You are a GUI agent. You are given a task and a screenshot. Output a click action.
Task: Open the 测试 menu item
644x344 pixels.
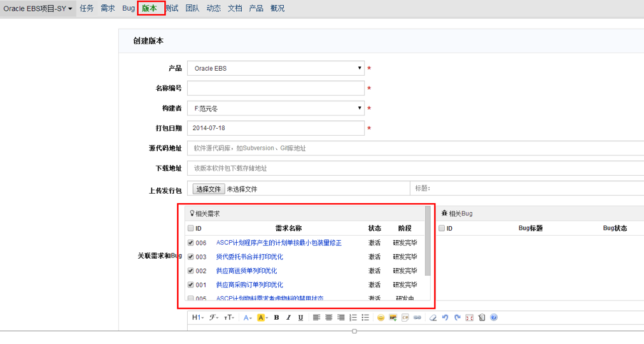172,8
